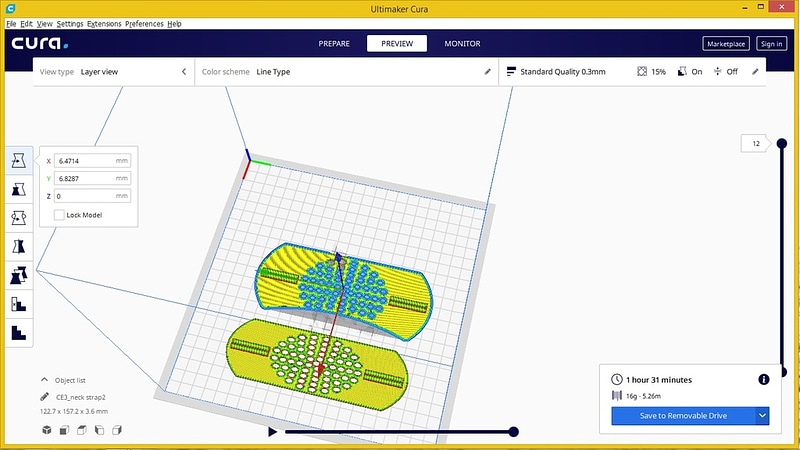Click material usage spool icon
800x450 pixels.
tap(617, 395)
